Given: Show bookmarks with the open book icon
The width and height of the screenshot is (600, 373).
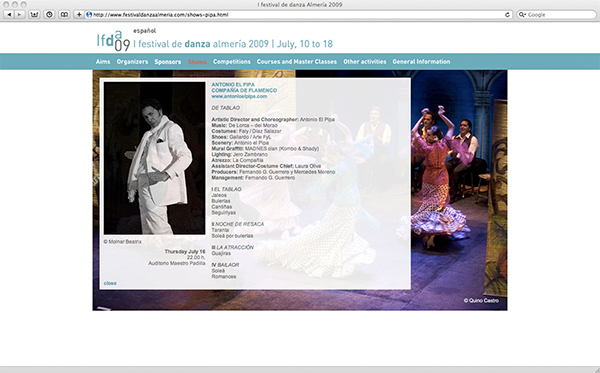Looking at the screenshot, I should pyautogui.click(x=64, y=15).
